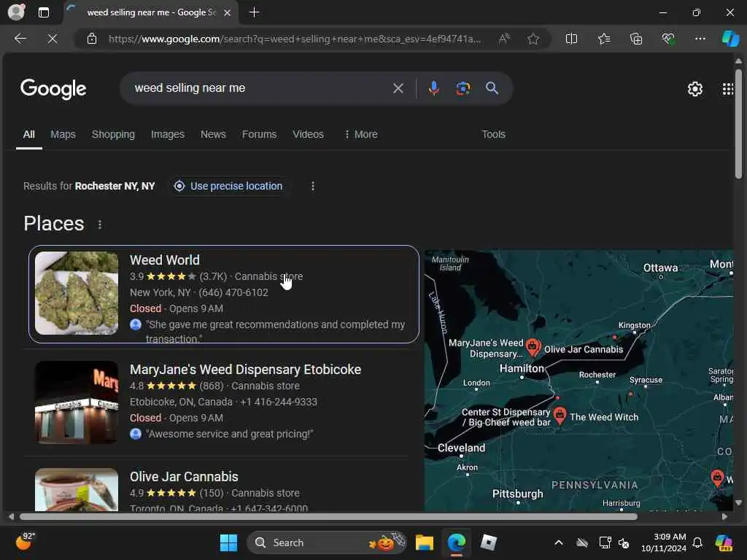Open a new tab with plus button

point(255,12)
